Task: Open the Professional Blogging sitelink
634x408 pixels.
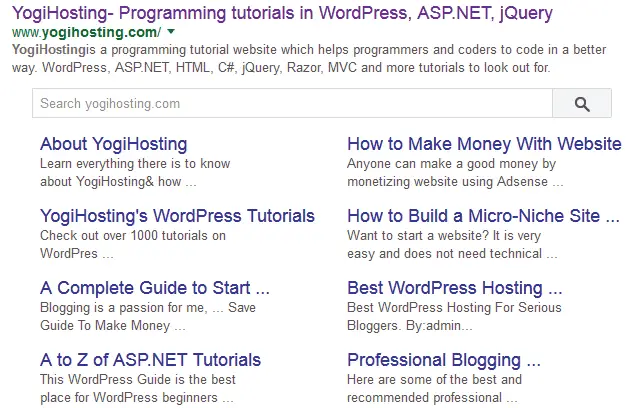Action: (444, 360)
